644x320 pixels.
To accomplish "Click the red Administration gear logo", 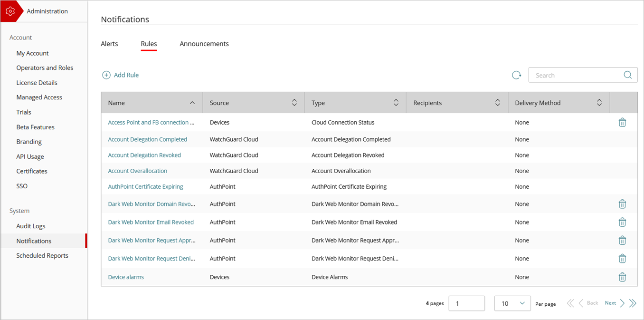I will click(x=10, y=11).
